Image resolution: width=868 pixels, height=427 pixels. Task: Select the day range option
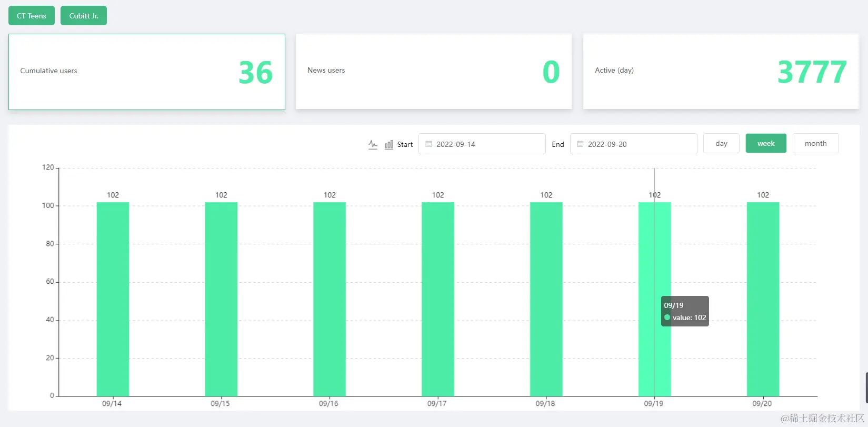click(x=721, y=143)
